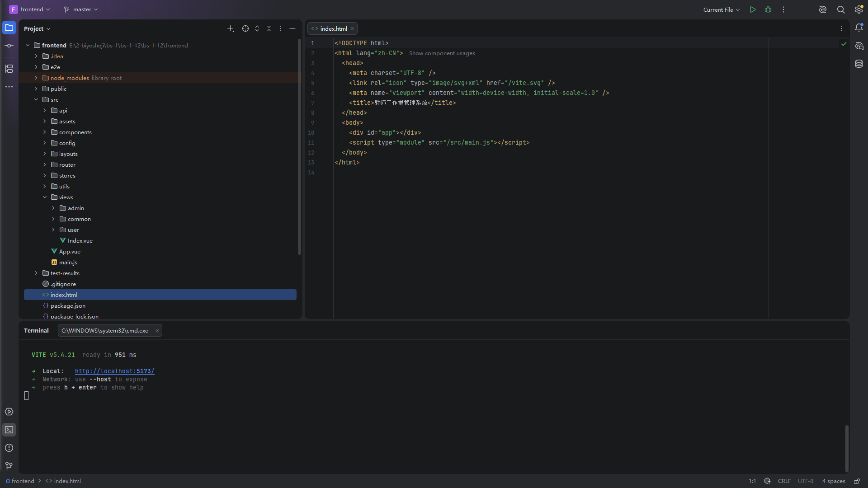Show more tool windows ellipsis
The image size is (868, 488).
pos(9,87)
